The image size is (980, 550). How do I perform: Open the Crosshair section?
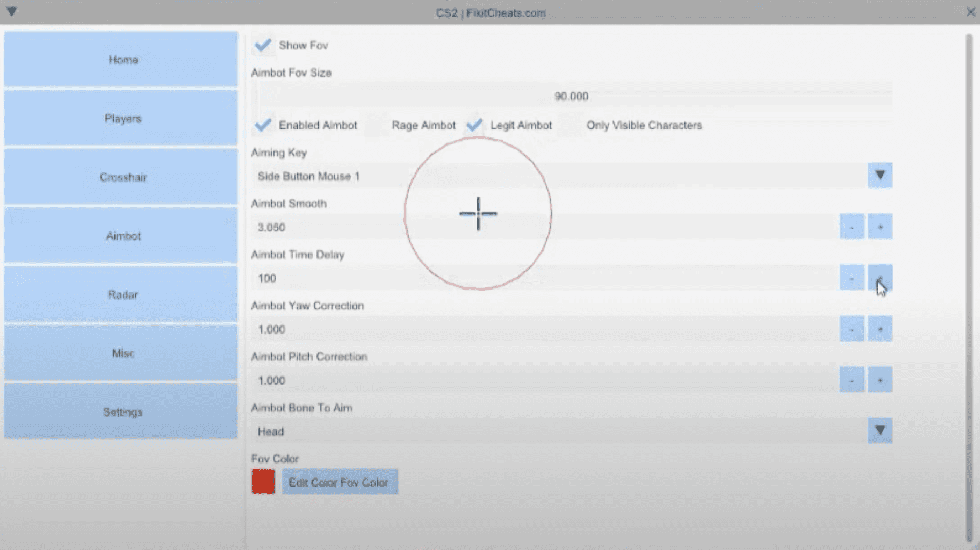click(122, 177)
